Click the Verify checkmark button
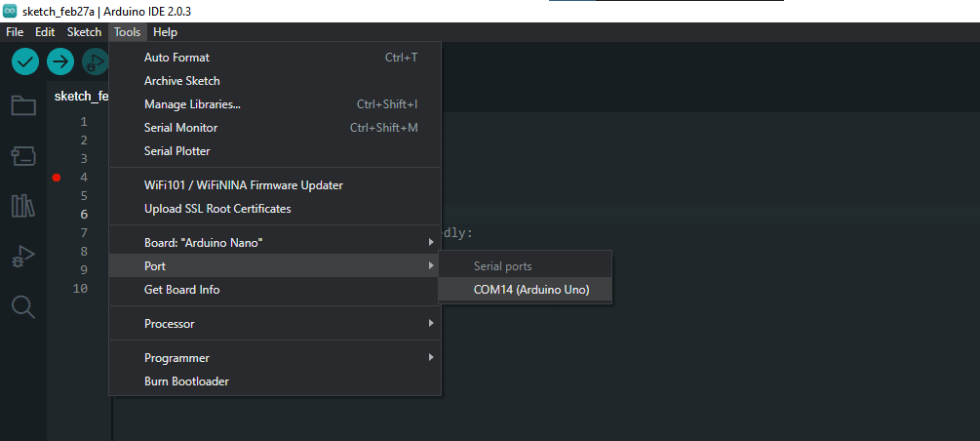Viewport: 980px width, 441px height. [25, 61]
